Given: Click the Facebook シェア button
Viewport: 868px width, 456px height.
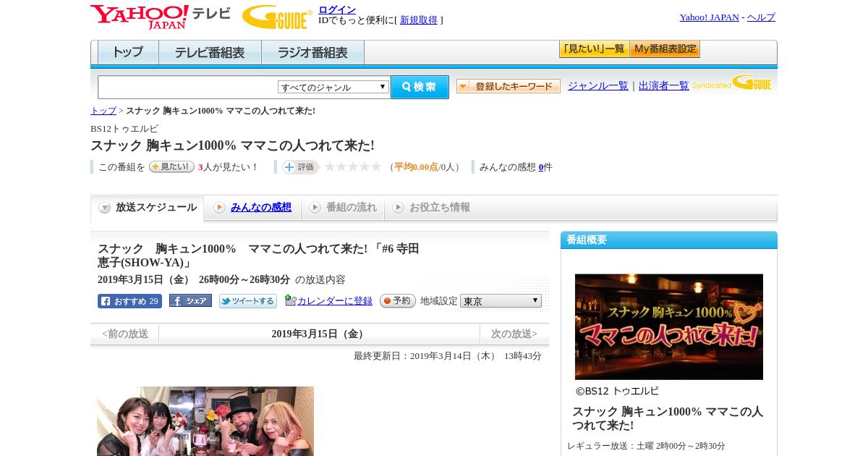Looking at the screenshot, I should pyautogui.click(x=190, y=301).
